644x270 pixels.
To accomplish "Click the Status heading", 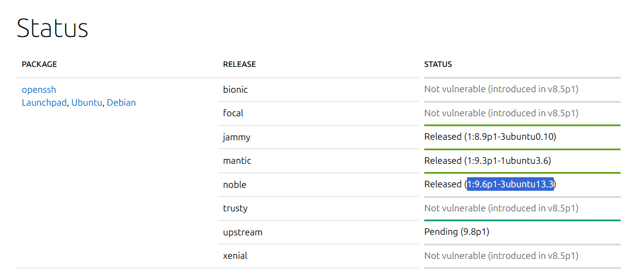I will click(x=53, y=28).
